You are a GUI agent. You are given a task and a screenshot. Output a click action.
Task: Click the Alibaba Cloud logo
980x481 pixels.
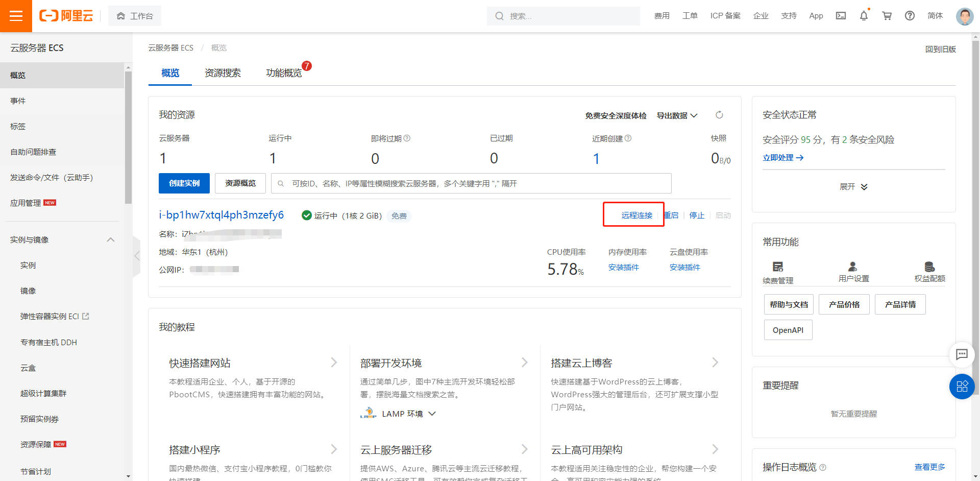pyautogui.click(x=66, y=16)
